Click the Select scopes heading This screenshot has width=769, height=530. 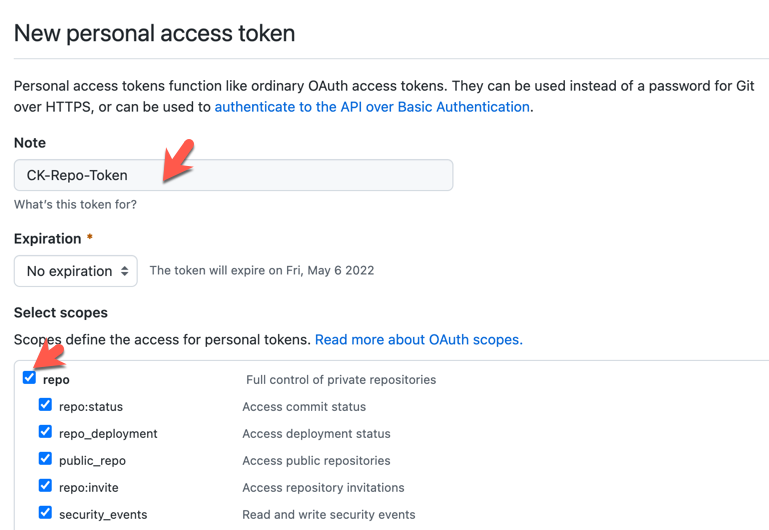point(60,313)
